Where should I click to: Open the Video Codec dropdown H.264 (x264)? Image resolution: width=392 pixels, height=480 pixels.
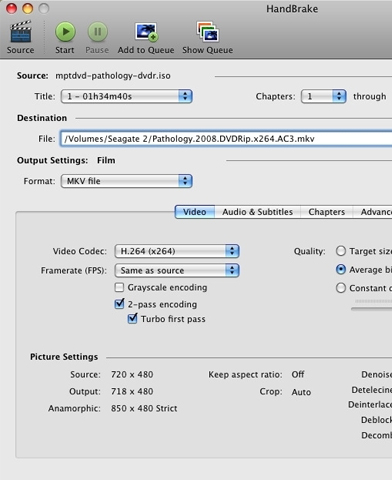pyautogui.click(x=177, y=251)
